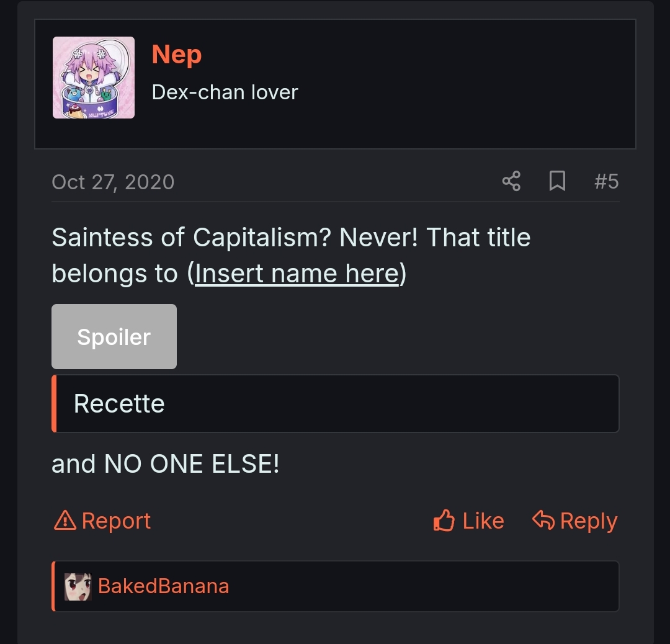This screenshot has width=670, height=644.
Task: Open Nep's profile via their avatar
Action: pos(94,77)
